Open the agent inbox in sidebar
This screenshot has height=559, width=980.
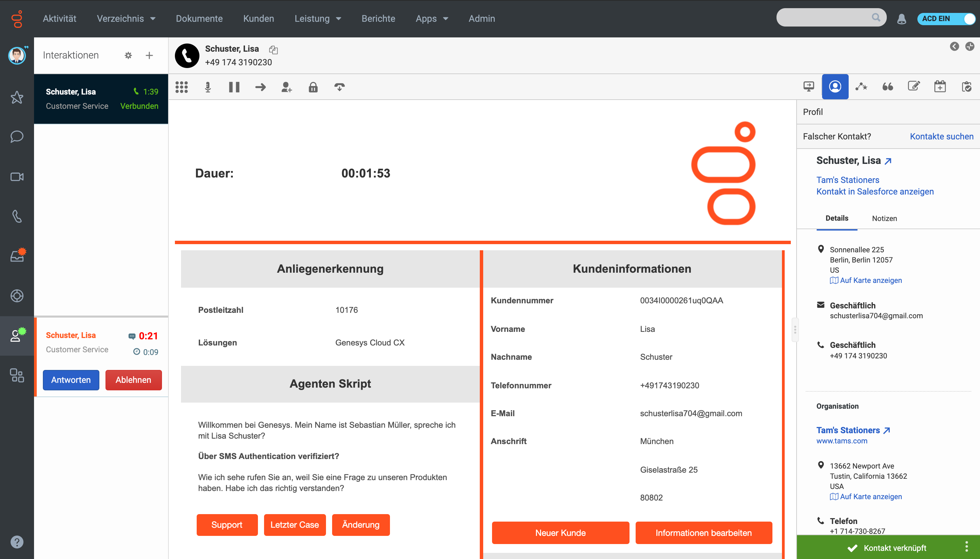pyautogui.click(x=17, y=256)
